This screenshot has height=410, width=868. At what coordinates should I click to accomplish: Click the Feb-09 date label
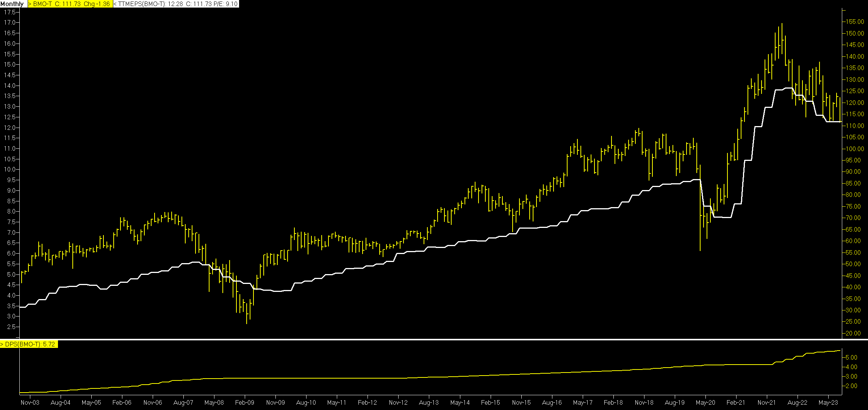point(245,402)
